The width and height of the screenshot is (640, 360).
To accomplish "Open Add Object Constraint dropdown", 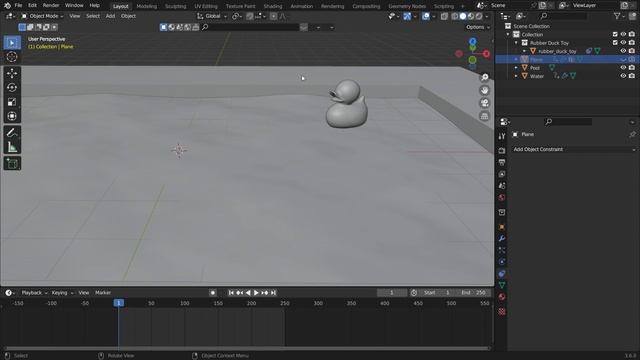I will (x=574, y=149).
